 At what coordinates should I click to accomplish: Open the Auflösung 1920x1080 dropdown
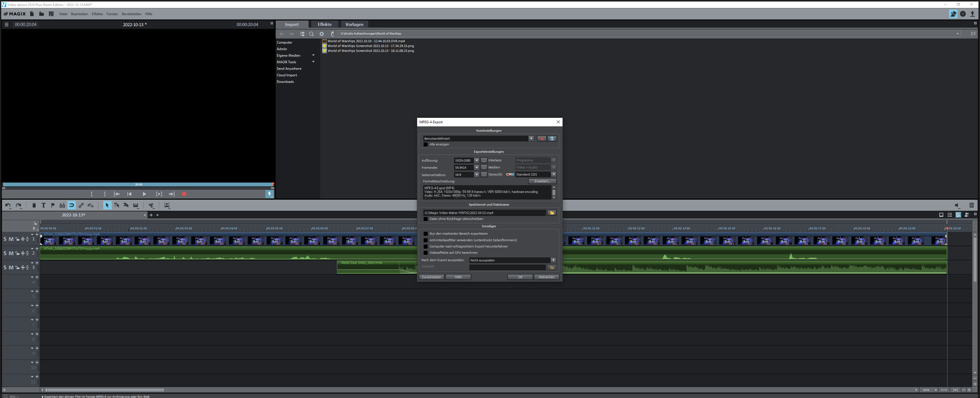coord(476,160)
